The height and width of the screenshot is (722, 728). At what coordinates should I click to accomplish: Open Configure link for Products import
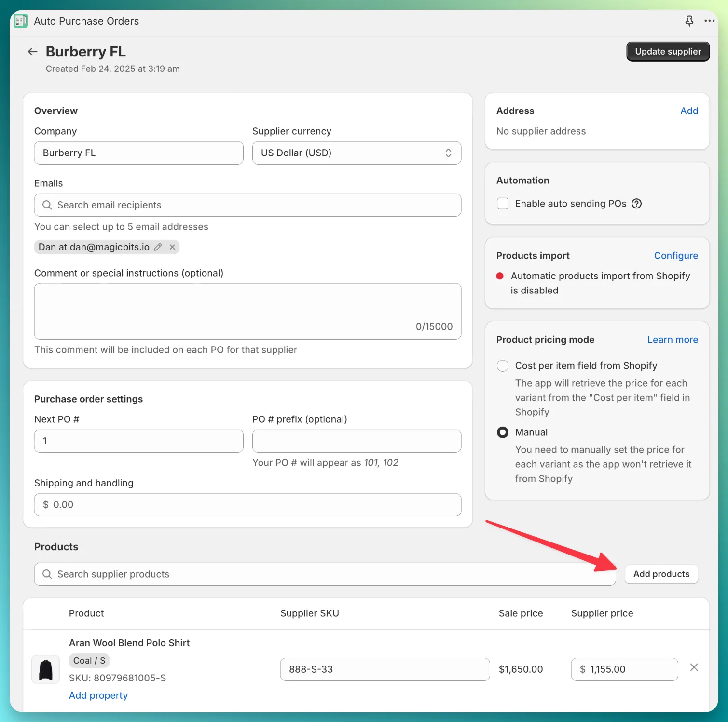[676, 256]
